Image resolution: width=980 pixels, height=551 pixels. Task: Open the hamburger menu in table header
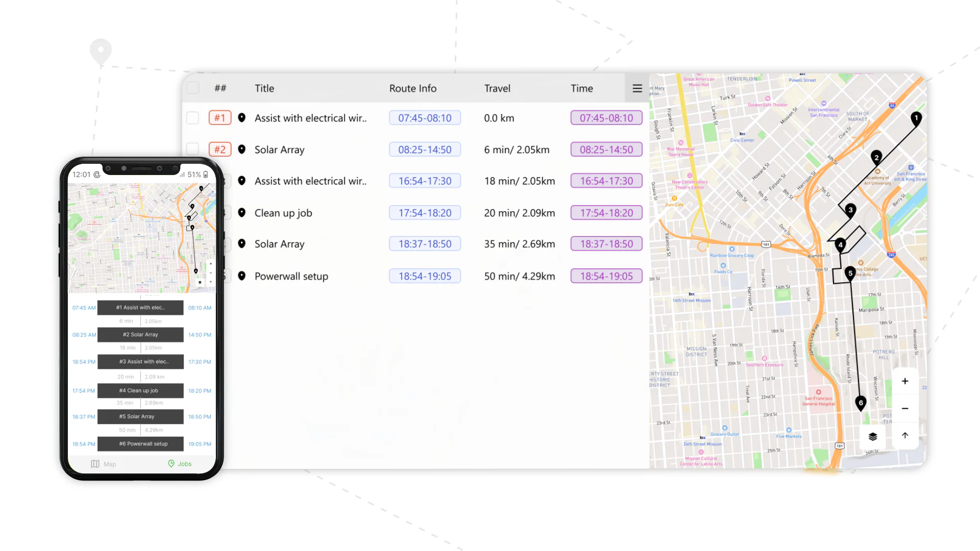(637, 88)
